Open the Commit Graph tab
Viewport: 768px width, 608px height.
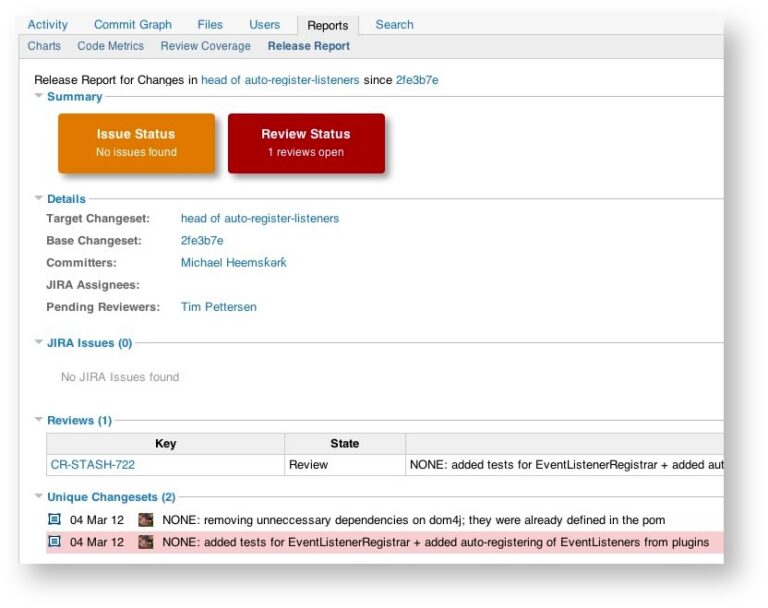click(x=133, y=24)
